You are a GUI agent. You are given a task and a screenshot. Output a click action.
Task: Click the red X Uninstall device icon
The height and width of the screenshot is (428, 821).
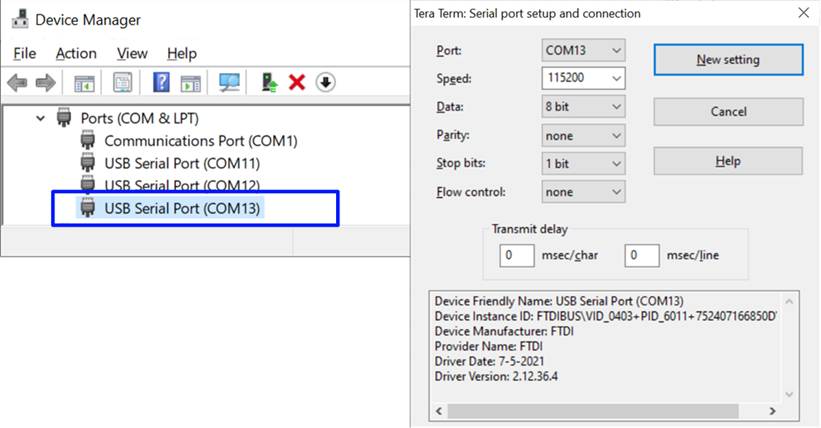[297, 83]
